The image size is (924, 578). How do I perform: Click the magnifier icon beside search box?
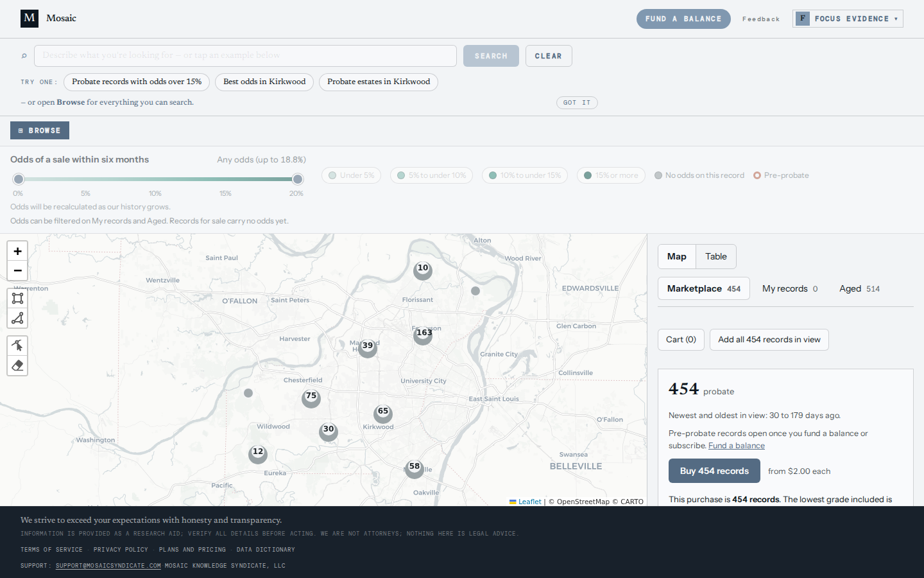[x=24, y=56]
